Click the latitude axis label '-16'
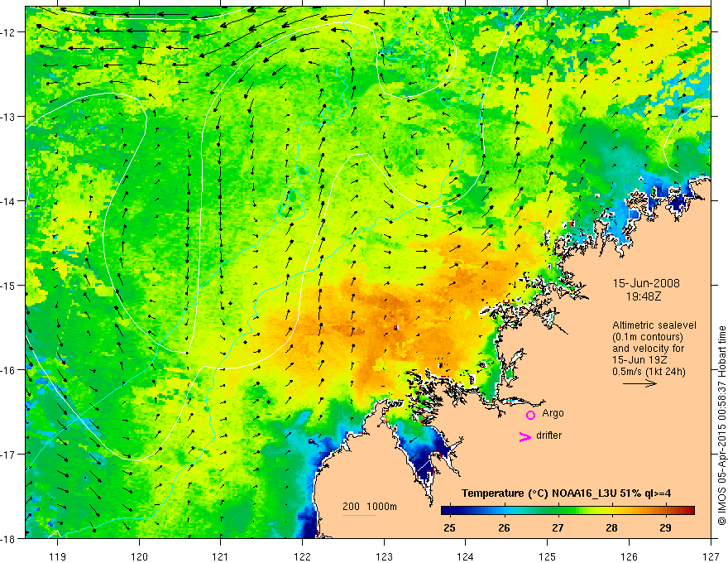Viewport: 728px width, 563px height. tap(8, 370)
